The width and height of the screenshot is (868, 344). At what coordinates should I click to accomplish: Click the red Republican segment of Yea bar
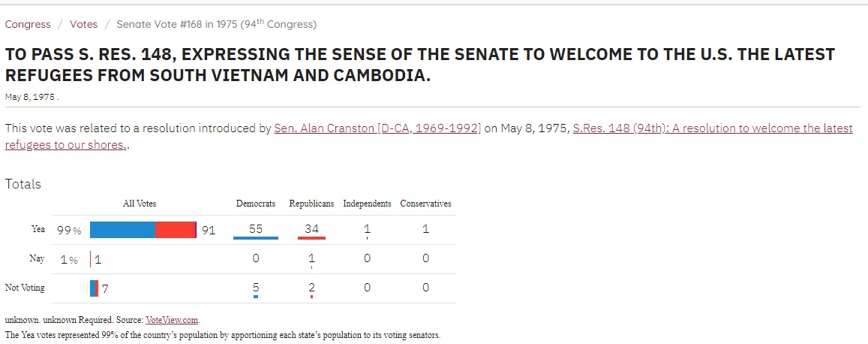[175, 230]
